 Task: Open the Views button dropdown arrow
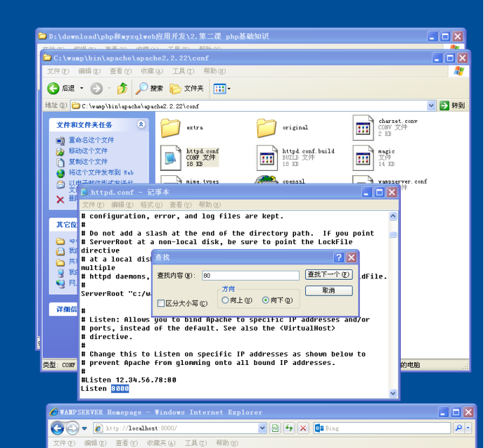tap(229, 89)
